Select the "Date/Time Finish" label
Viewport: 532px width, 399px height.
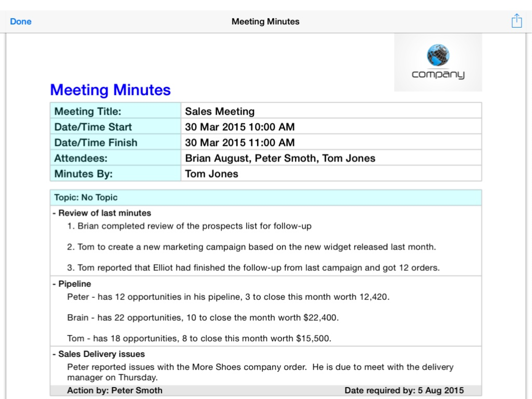(96, 142)
